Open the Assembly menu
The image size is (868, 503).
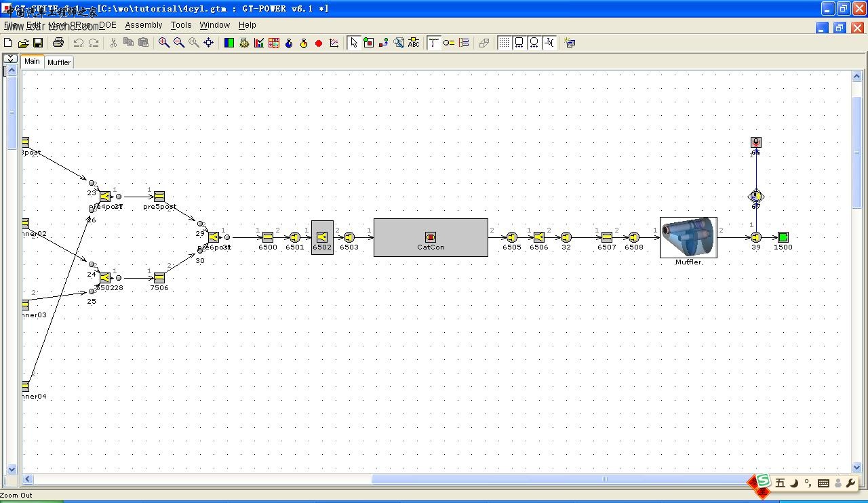pyautogui.click(x=144, y=25)
